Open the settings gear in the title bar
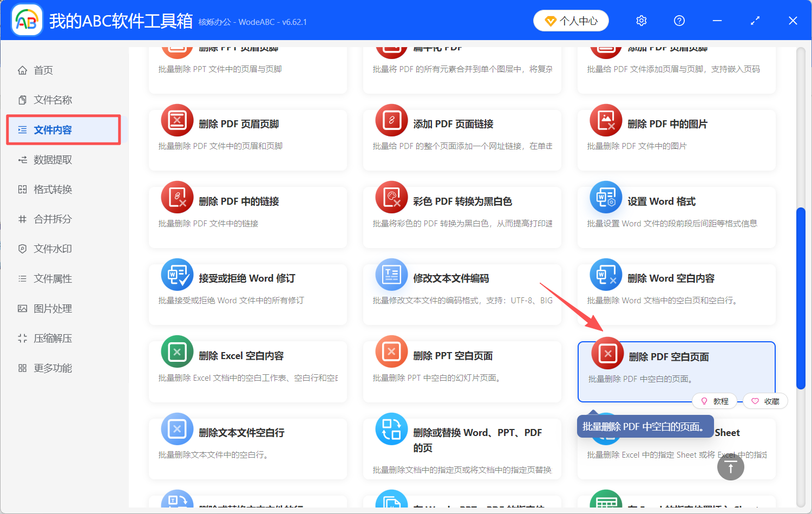 641,21
